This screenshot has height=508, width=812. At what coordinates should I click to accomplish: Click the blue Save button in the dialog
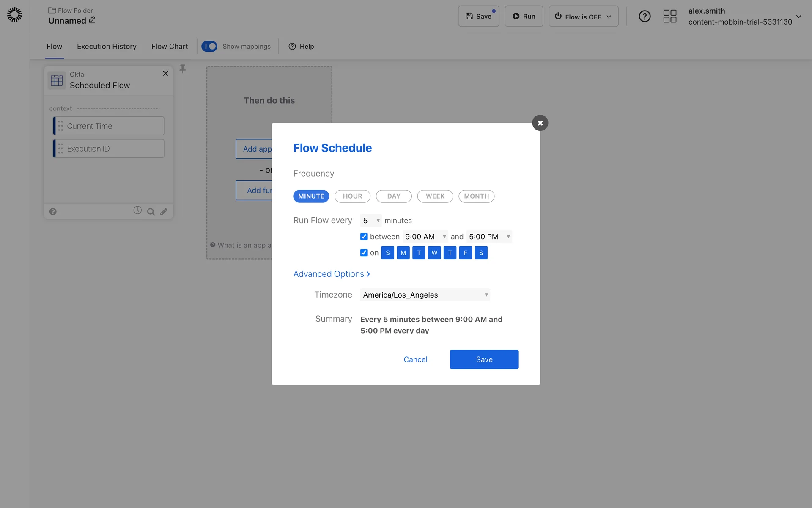click(484, 359)
